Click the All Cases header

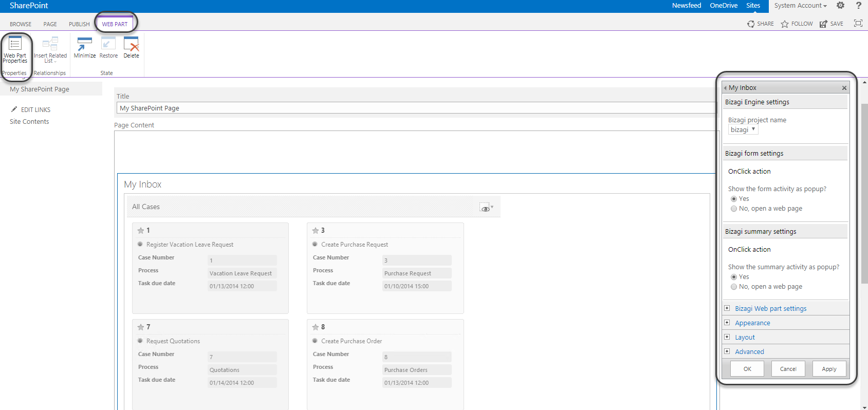point(146,207)
